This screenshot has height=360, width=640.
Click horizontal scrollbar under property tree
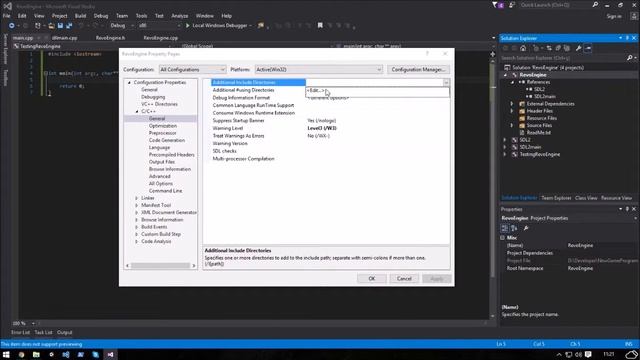pyautogui.click(x=160, y=266)
